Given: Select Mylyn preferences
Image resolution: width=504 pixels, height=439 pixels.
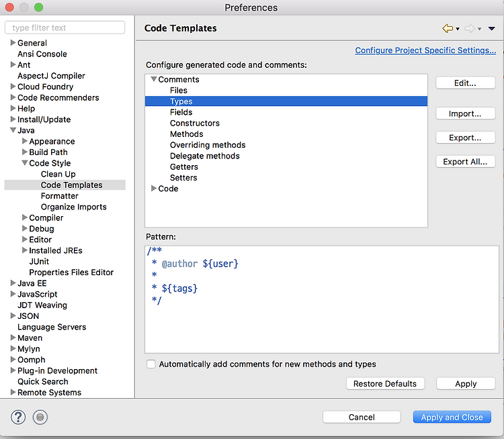Looking at the screenshot, I should pos(29,349).
